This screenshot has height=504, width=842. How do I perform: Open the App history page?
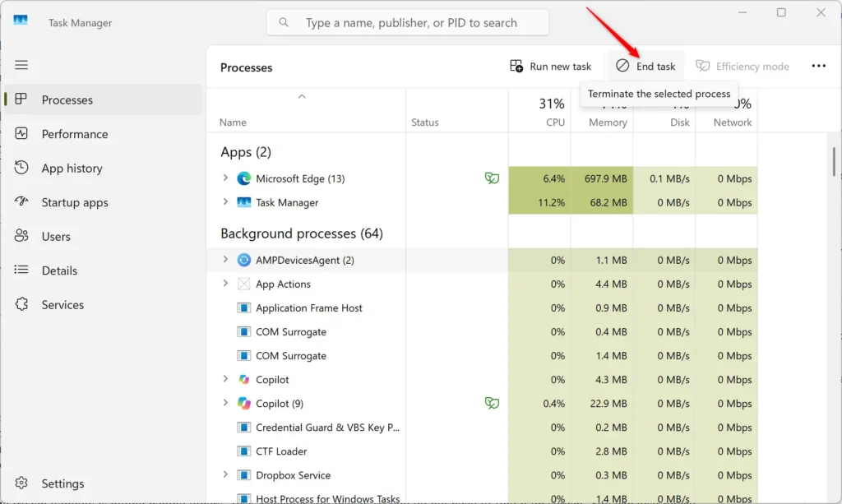tap(104, 168)
